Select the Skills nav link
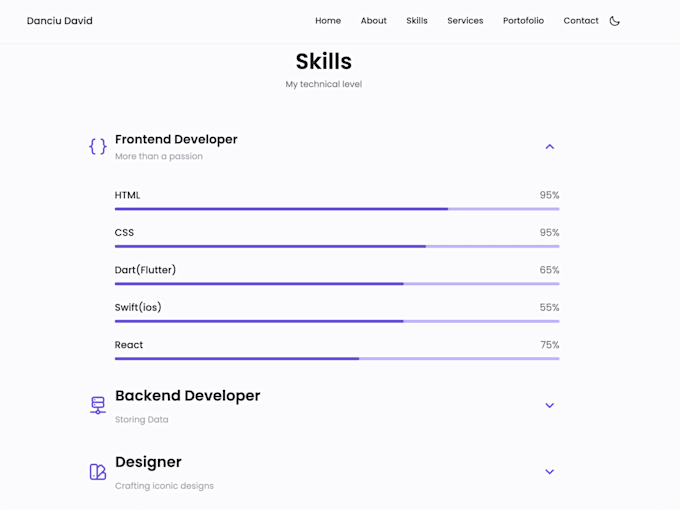The width and height of the screenshot is (680, 510). [x=417, y=21]
